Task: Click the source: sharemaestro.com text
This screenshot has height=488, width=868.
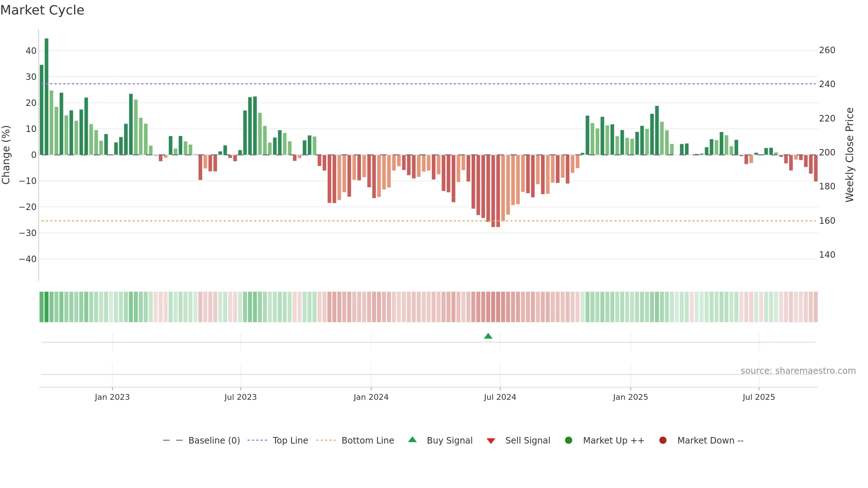Action: coord(798,371)
